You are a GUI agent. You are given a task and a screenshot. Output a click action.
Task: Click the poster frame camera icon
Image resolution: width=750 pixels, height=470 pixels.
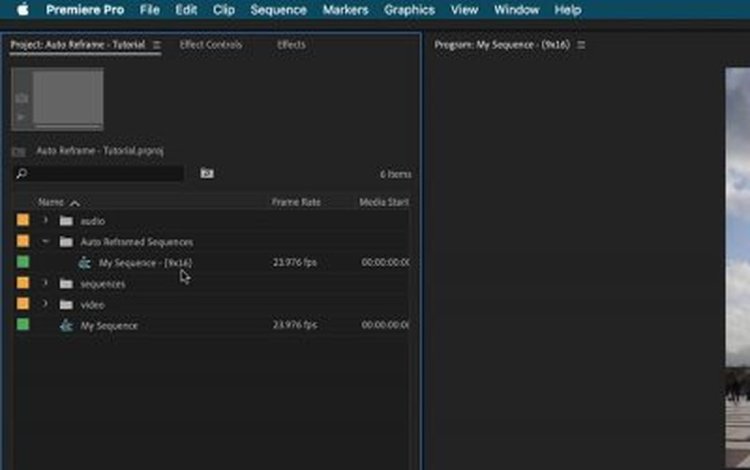point(22,98)
